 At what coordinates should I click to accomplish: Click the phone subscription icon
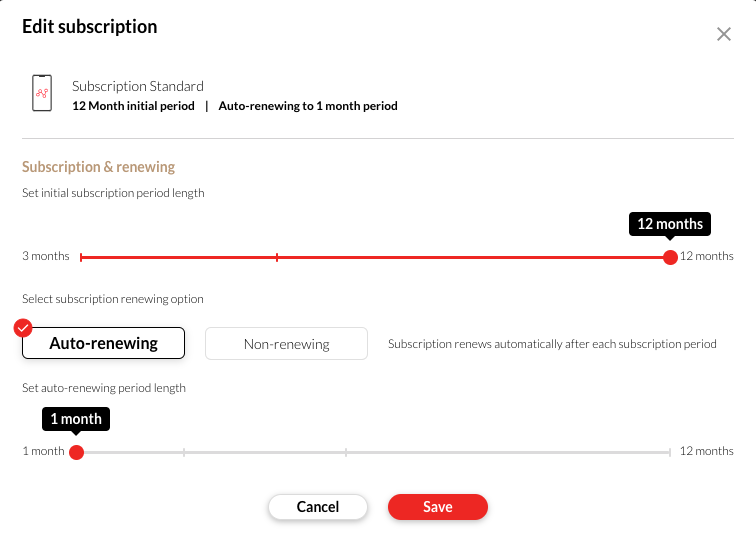point(42,93)
